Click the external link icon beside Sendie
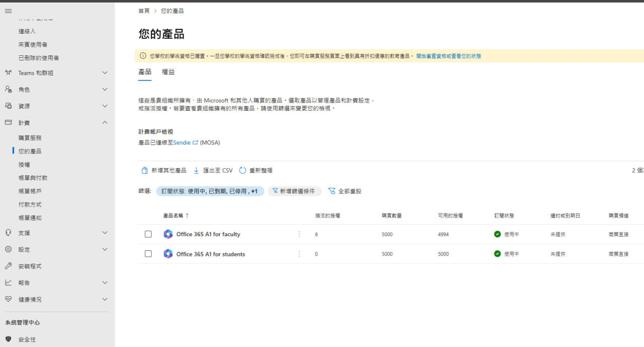This screenshot has width=644, height=347. click(x=196, y=143)
